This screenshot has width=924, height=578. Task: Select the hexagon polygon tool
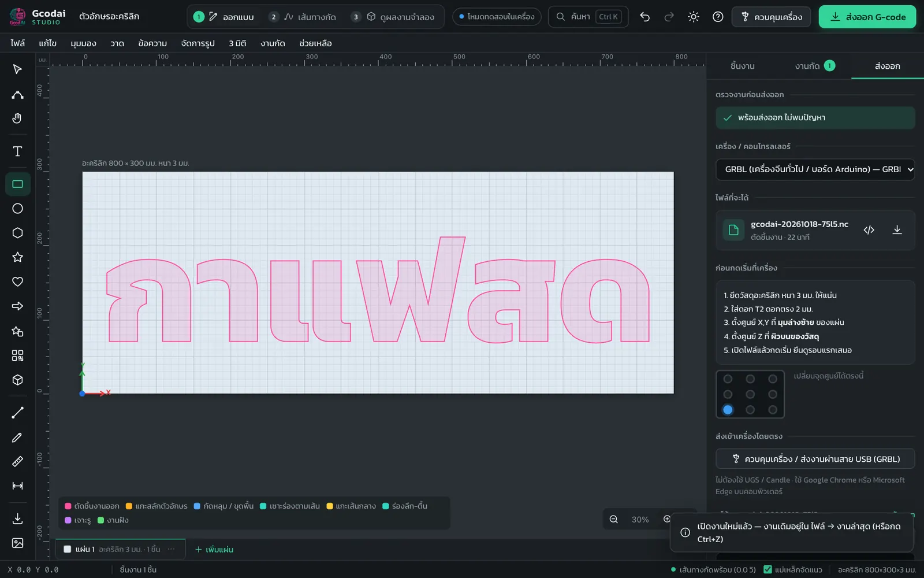click(17, 233)
